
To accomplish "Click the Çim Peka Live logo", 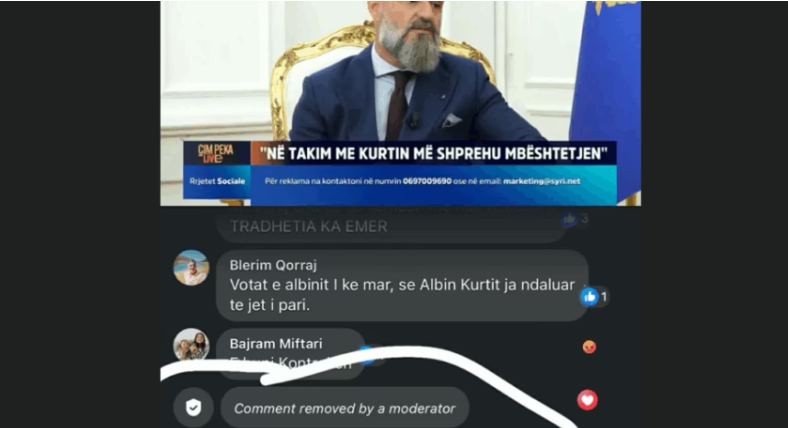I will pyautogui.click(x=216, y=154).
